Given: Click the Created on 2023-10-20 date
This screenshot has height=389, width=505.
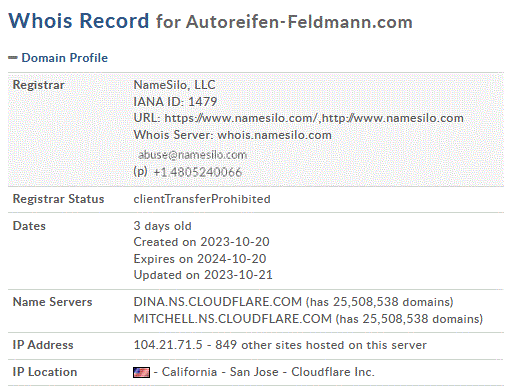Looking at the screenshot, I should tap(201, 242).
